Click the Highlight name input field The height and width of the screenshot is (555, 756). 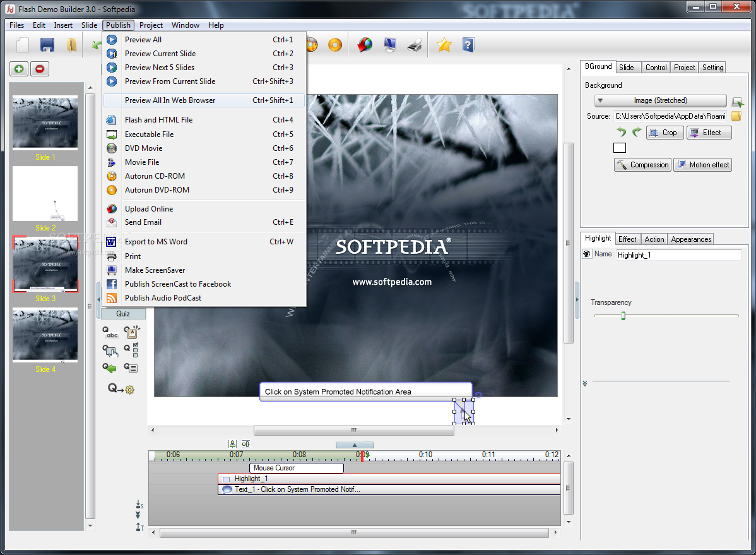[679, 255]
